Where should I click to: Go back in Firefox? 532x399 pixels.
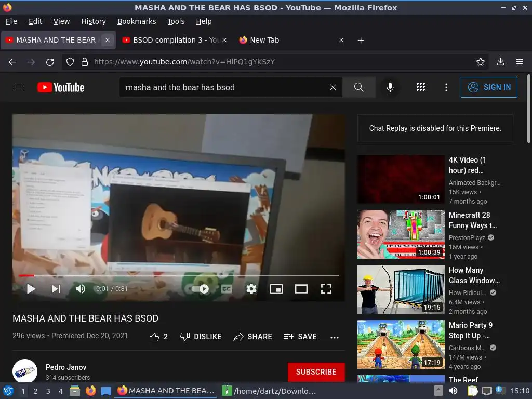tap(12, 62)
